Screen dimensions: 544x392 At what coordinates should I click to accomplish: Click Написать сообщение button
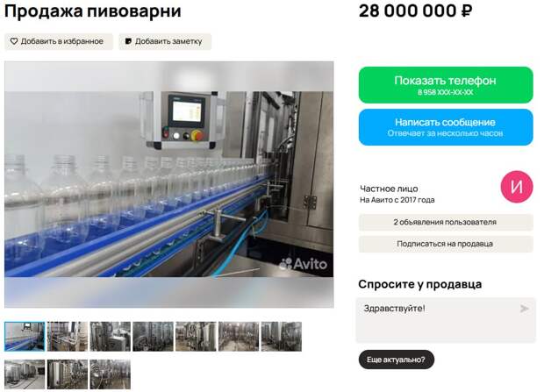tap(446, 127)
